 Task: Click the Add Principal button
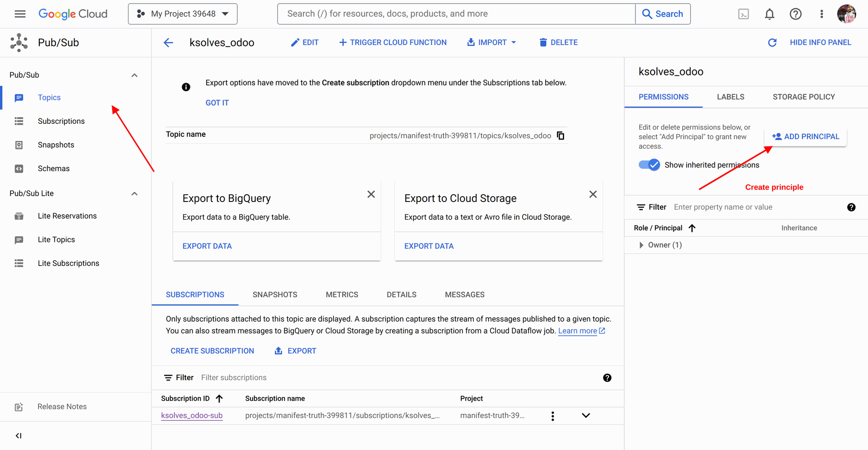pos(805,136)
